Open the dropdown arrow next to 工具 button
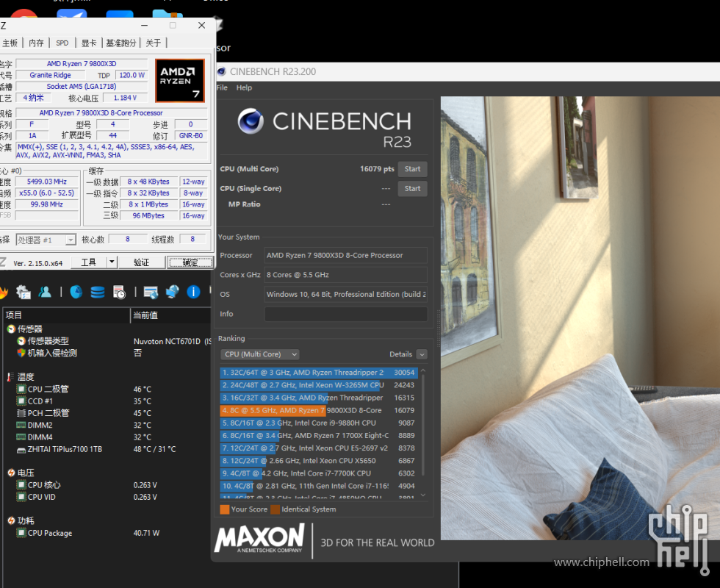 (x=112, y=262)
